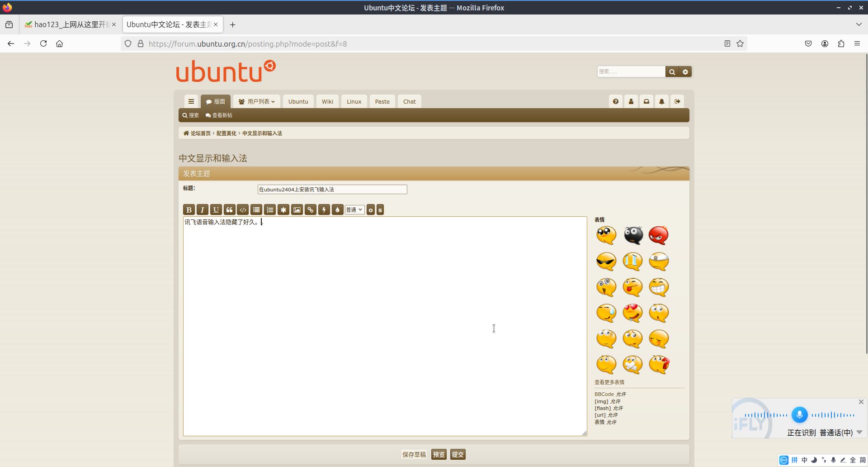Insert a flash lightning tag

[324, 210]
